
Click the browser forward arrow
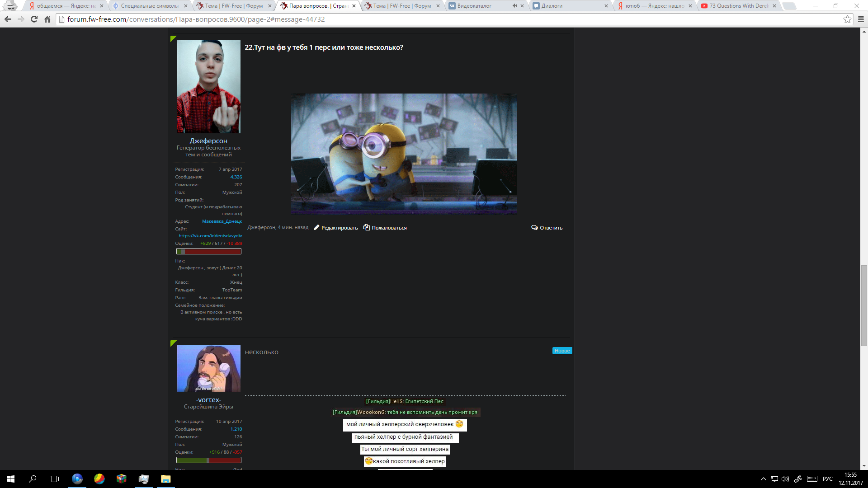click(x=21, y=19)
